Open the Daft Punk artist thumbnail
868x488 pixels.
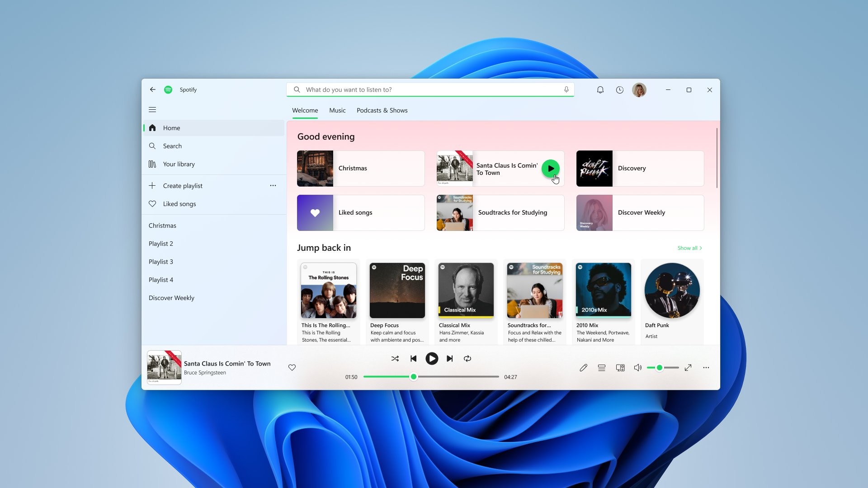coord(672,291)
